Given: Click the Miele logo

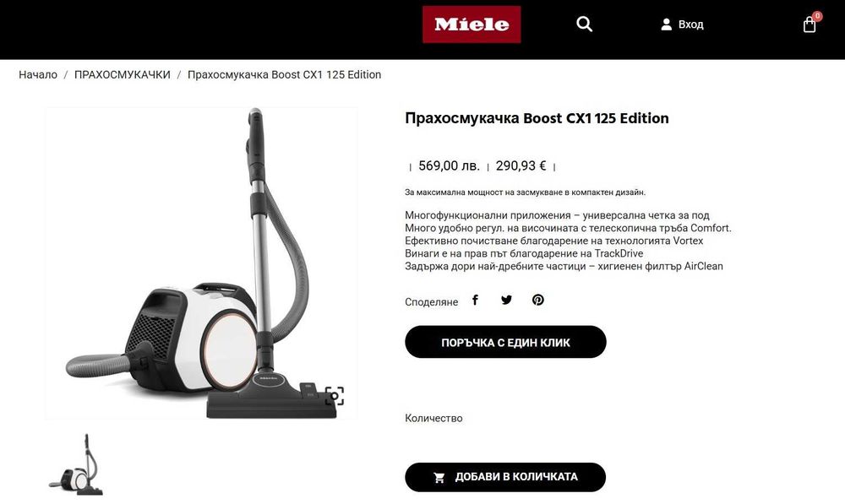Looking at the screenshot, I should 472,24.
